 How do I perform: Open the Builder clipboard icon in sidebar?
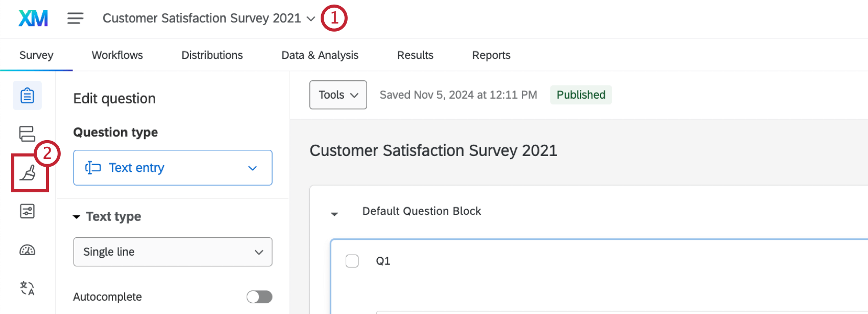27,96
